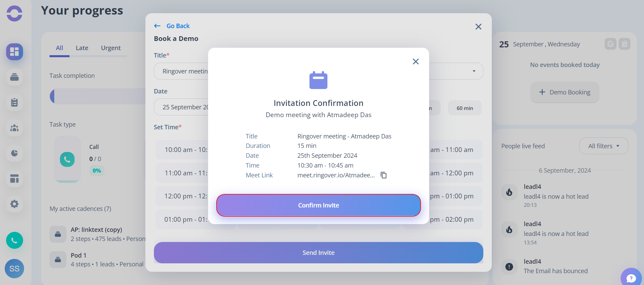Switch to the Late tab

82,48
